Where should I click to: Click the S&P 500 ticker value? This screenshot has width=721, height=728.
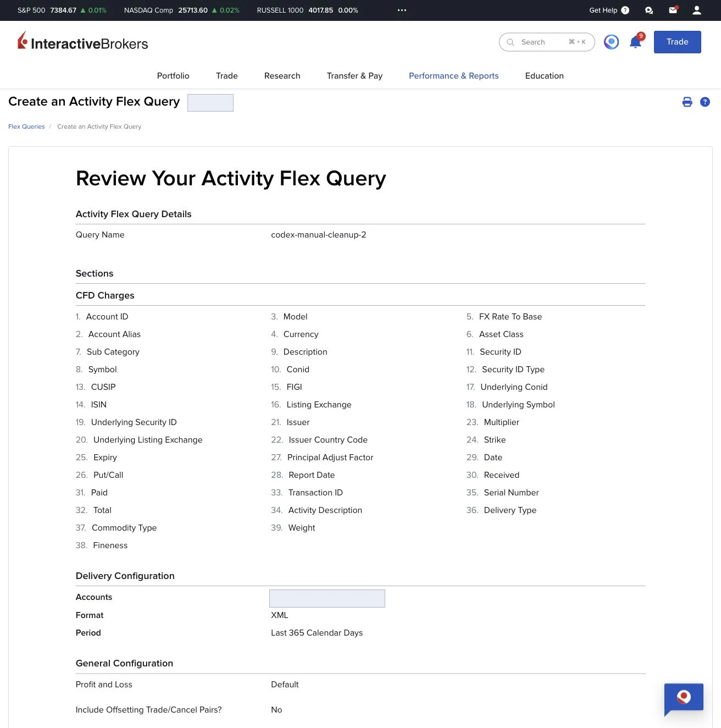tap(63, 10)
